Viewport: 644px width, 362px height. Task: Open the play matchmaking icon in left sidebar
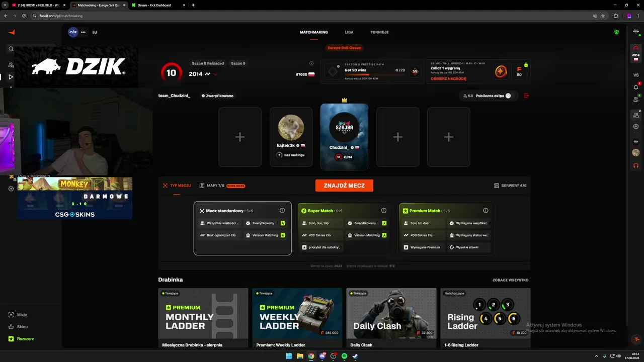click(x=11, y=77)
